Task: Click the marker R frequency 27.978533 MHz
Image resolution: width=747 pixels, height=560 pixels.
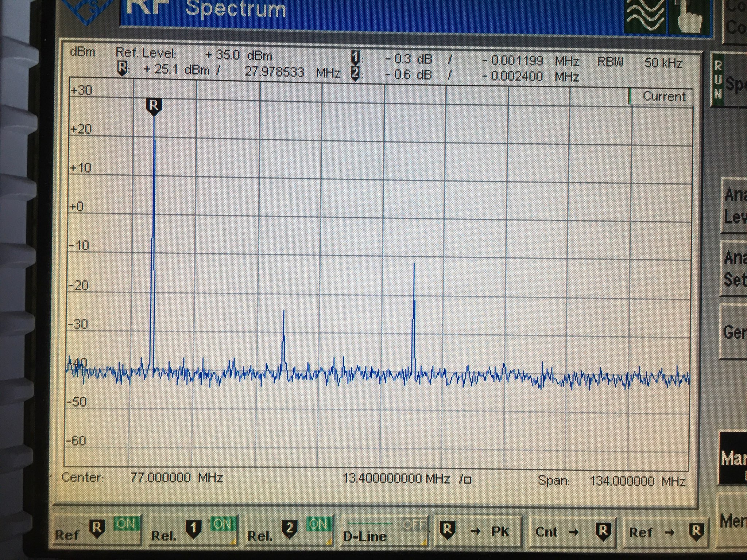Action: point(292,72)
